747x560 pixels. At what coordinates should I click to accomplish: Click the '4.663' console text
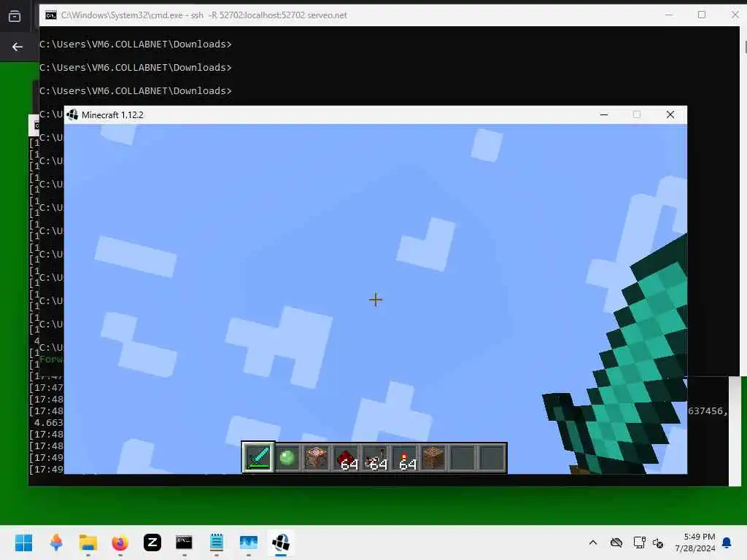(49, 423)
